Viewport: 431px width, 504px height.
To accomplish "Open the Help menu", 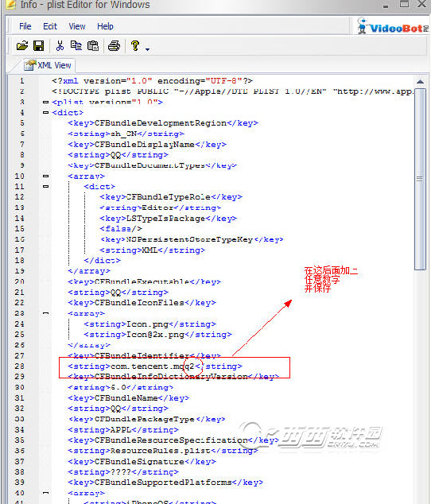I will coord(105,26).
